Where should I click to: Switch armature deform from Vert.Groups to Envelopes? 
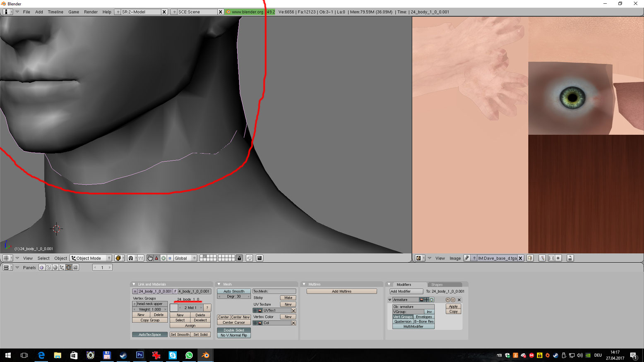click(x=424, y=316)
